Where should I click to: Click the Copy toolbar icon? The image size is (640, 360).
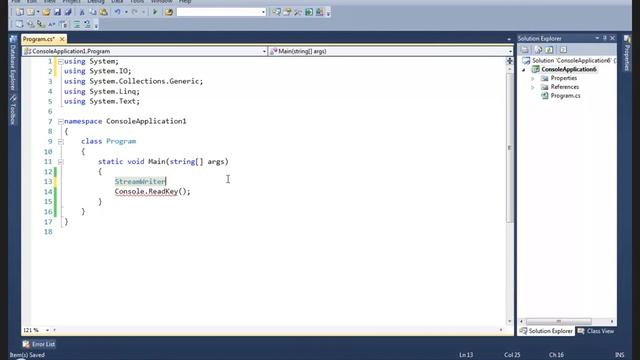(93, 12)
